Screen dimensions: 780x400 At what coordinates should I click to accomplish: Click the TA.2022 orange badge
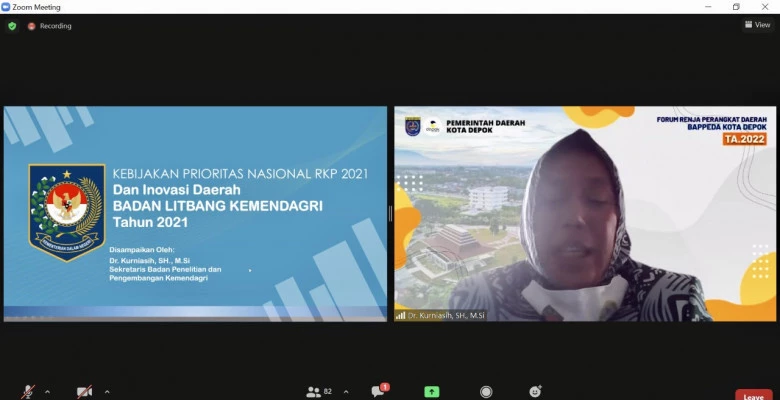pyautogui.click(x=744, y=139)
